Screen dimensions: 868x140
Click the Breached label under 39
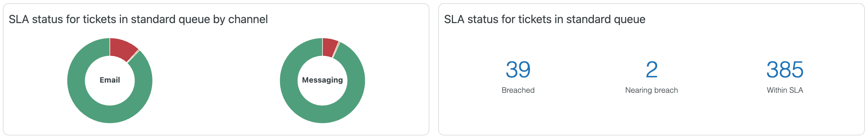[x=518, y=90]
